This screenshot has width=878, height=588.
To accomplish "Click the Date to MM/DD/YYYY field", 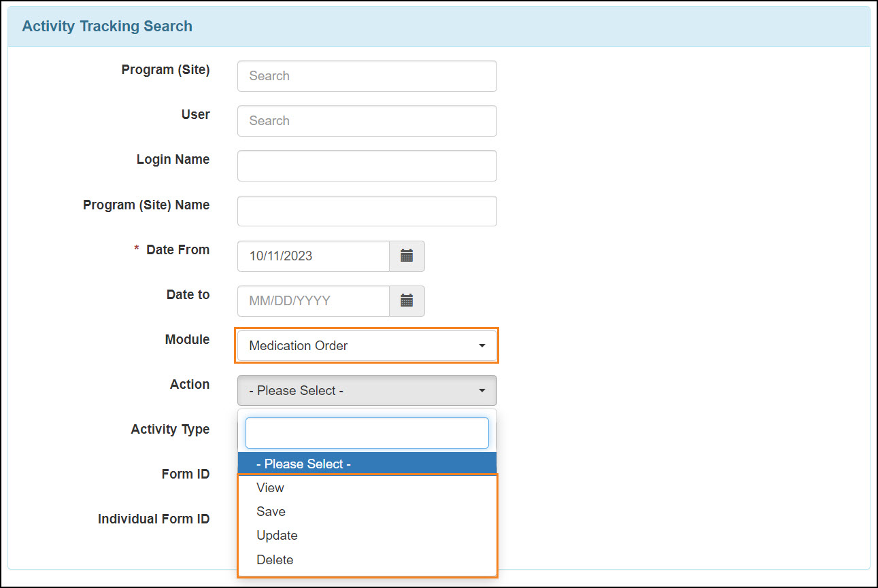I will click(314, 301).
